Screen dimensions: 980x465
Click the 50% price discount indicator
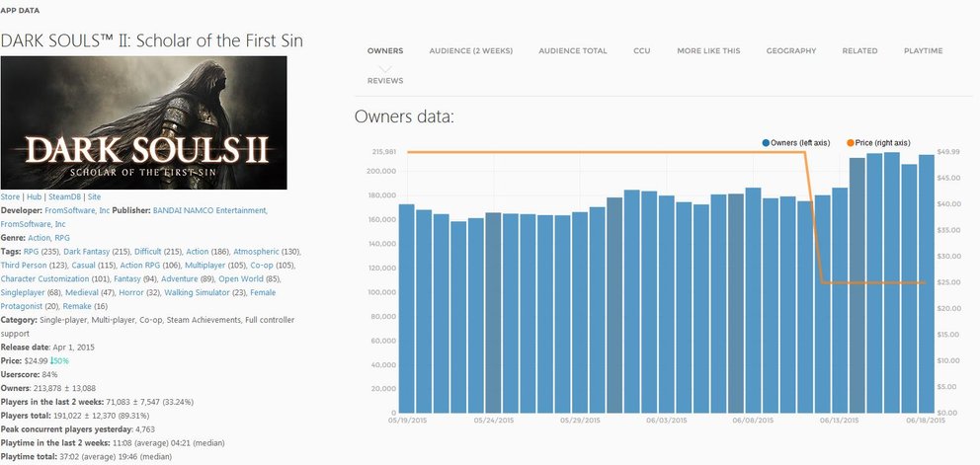60,361
